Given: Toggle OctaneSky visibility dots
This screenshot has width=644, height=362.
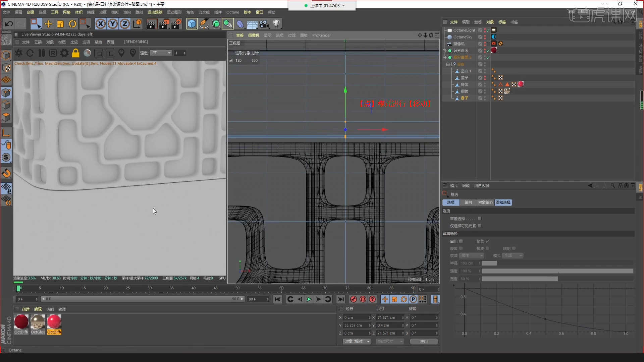Looking at the screenshot, I should (x=485, y=37).
